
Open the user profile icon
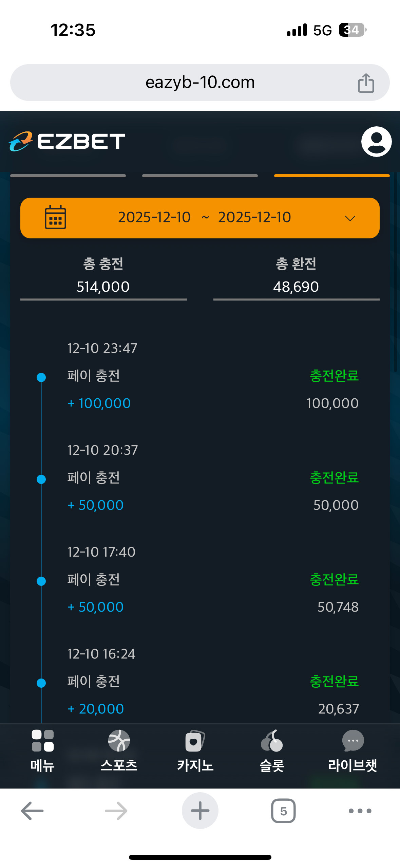coord(376,142)
